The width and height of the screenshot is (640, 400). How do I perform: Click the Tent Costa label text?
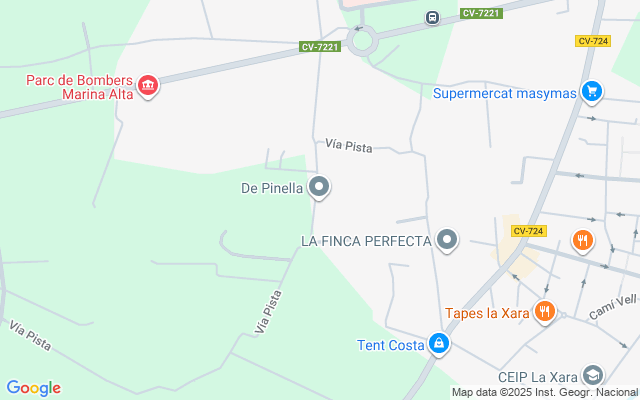tap(391, 345)
